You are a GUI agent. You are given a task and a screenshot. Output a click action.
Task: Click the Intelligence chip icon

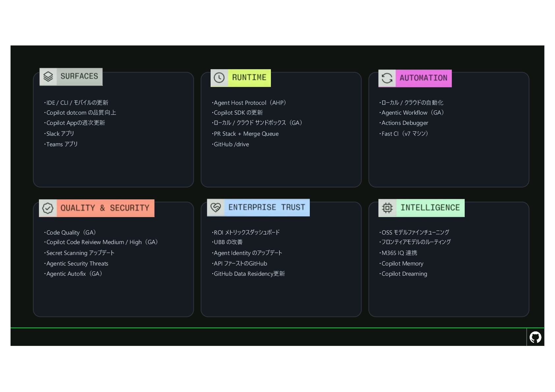coord(387,208)
